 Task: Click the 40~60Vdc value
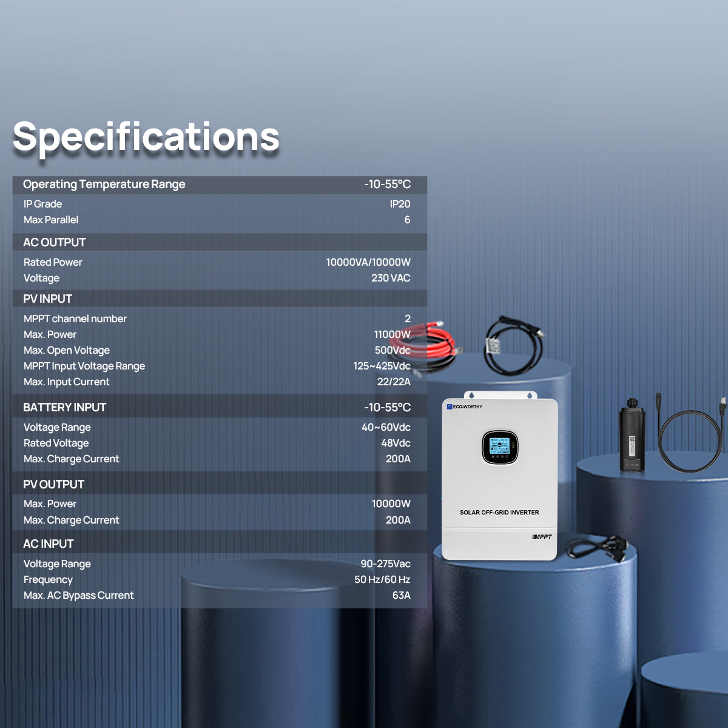coord(386,427)
